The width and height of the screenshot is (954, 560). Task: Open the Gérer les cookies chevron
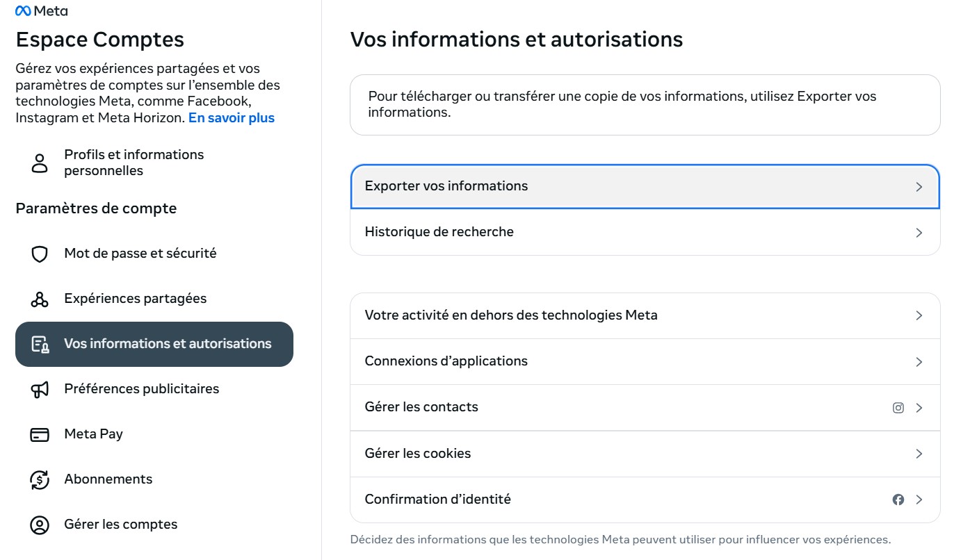click(x=919, y=454)
